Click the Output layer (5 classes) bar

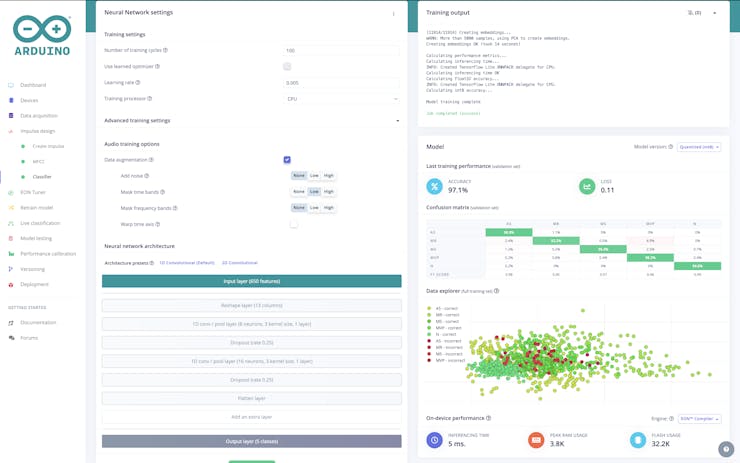coord(252,441)
